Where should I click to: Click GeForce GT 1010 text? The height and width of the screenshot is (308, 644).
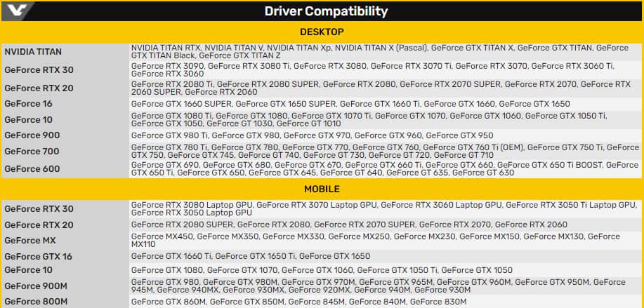coord(309,124)
